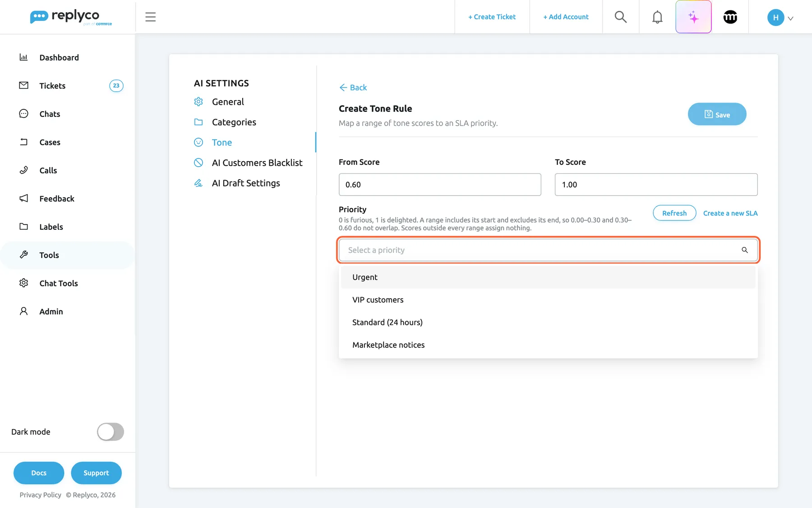Open the Support button
Image resolution: width=812 pixels, height=508 pixels.
(96, 473)
